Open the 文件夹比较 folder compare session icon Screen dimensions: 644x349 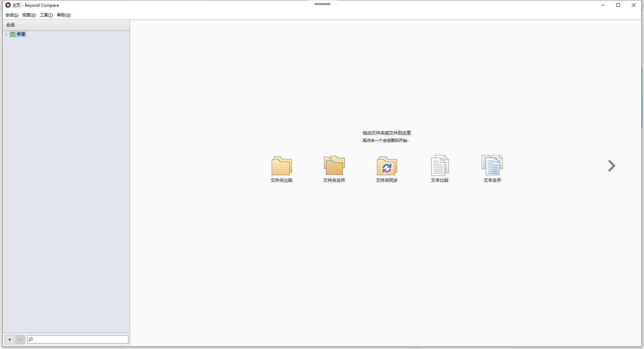[281, 165]
